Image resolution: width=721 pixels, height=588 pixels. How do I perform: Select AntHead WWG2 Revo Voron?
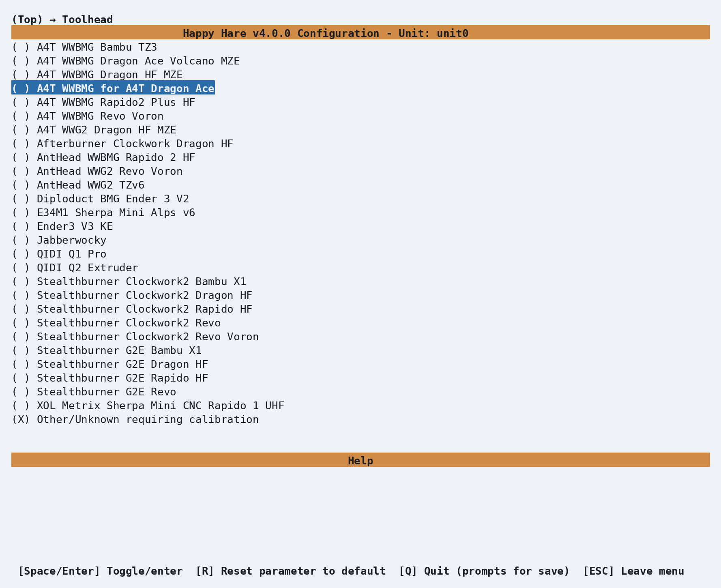pyautogui.click(x=97, y=171)
